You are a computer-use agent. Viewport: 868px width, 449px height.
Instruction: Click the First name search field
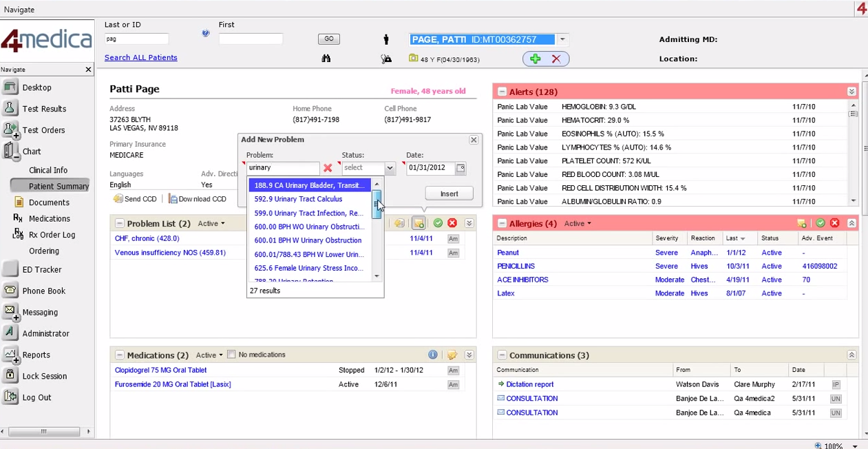(x=251, y=39)
